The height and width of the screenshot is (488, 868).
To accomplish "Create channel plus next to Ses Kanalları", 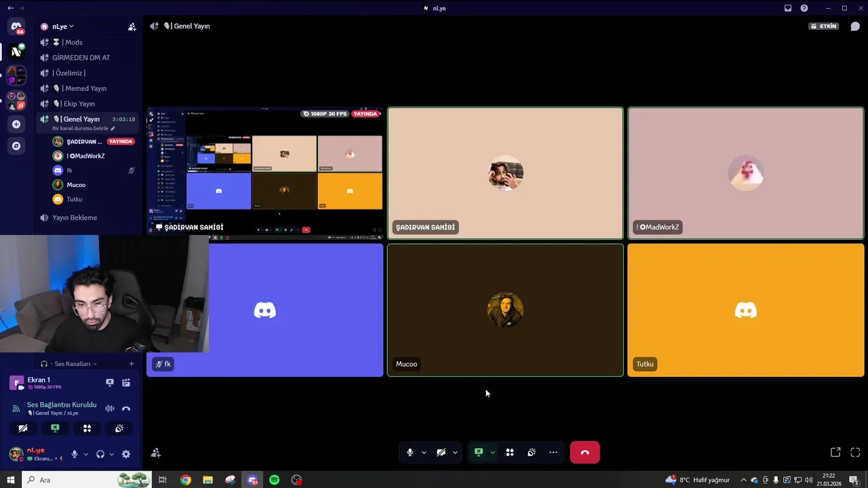I will click(x=132, y=364).
